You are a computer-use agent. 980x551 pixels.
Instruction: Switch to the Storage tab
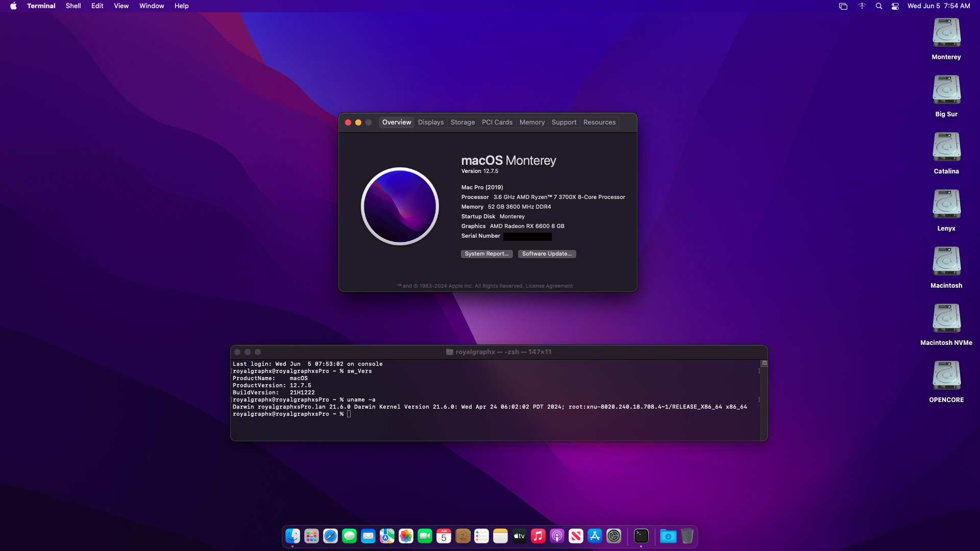(462, 122)
